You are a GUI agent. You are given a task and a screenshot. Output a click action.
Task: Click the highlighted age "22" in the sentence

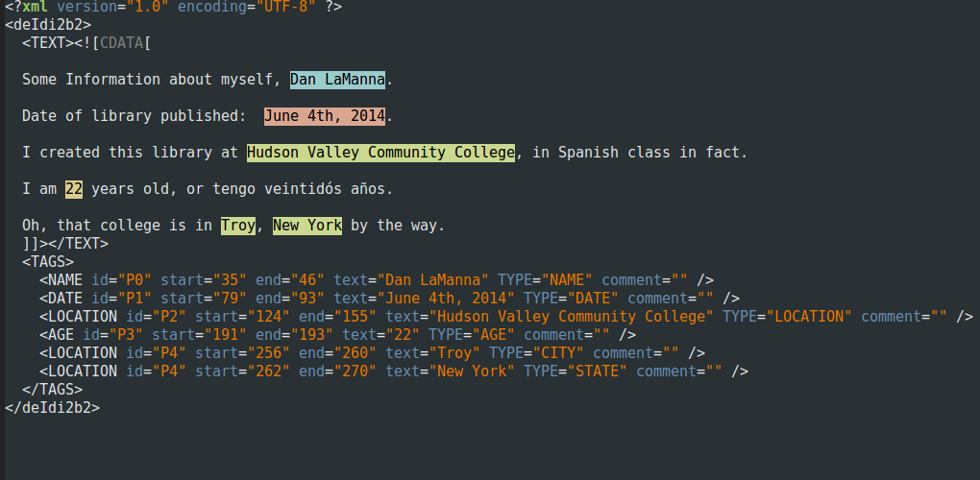point(74,189)
